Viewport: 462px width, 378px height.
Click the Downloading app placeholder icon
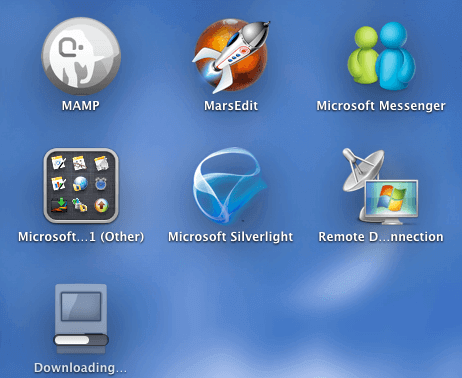[x=81, y=319]
